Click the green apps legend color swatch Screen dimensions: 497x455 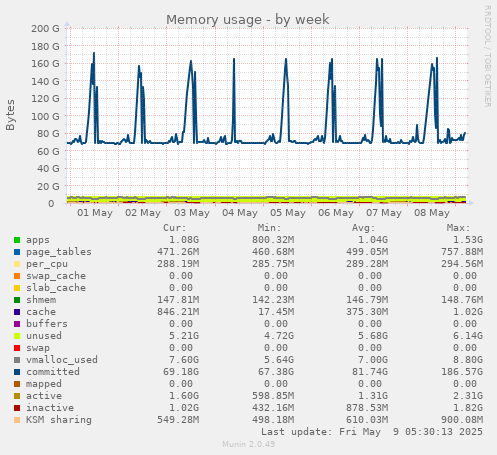[17, 240]
